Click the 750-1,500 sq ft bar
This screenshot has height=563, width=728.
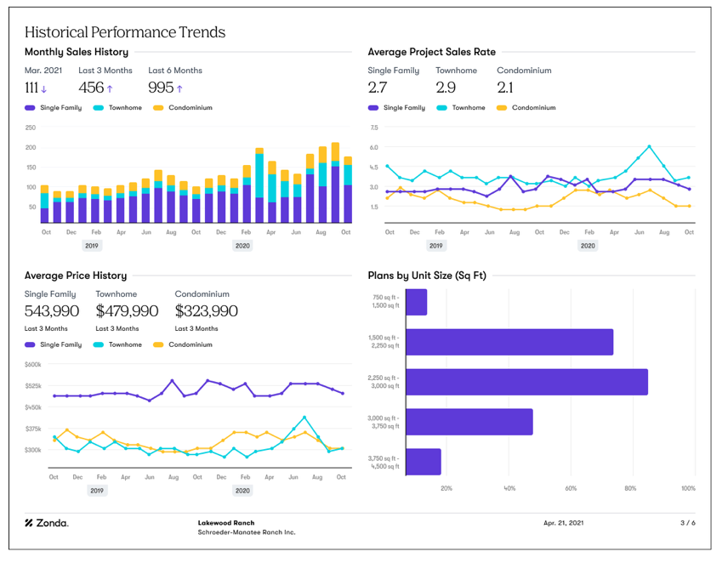coord(417,302)
